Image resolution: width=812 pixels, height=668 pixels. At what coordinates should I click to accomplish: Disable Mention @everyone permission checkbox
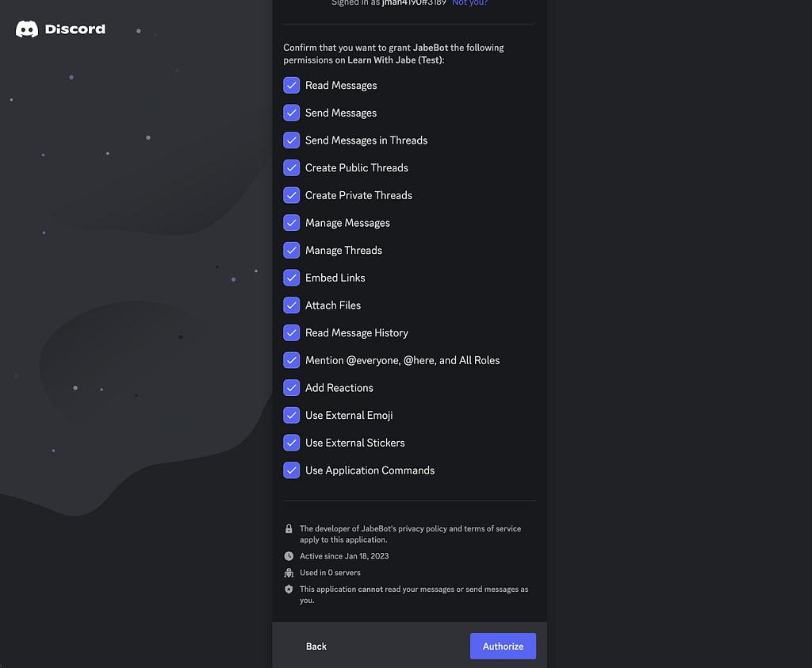point(292,359)
